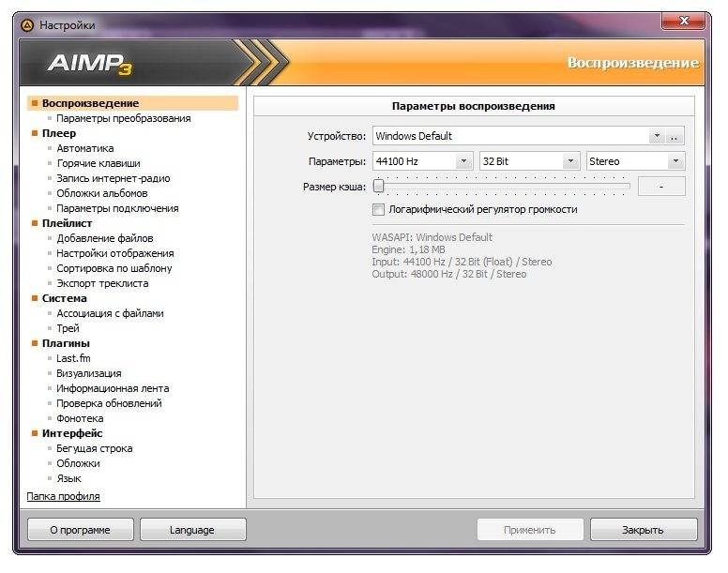
Task: Go to Обложки альбомов page
Action: point(102,193)
